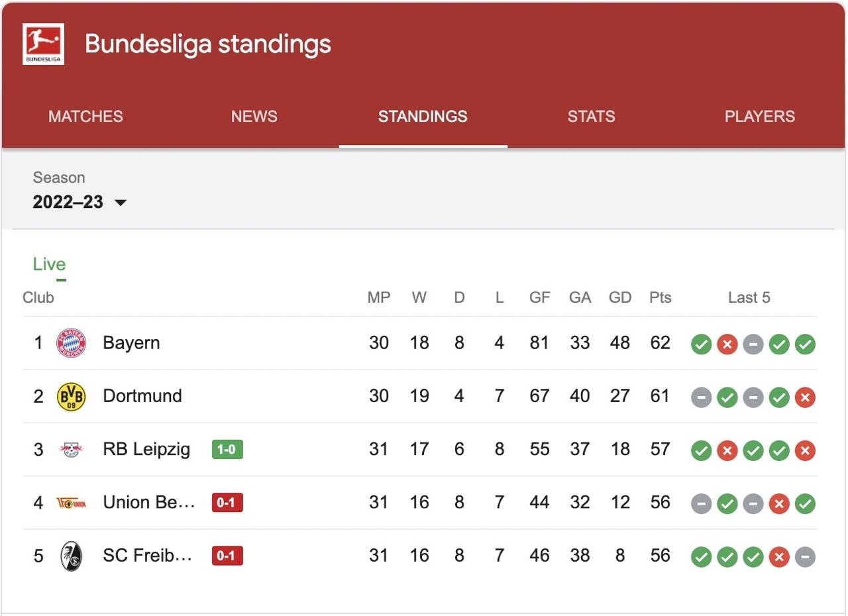Click Union Berlin's red 0-1 score badge
Image resolution: width=848 pixels, height=616 pixels.
click(226, 502)
